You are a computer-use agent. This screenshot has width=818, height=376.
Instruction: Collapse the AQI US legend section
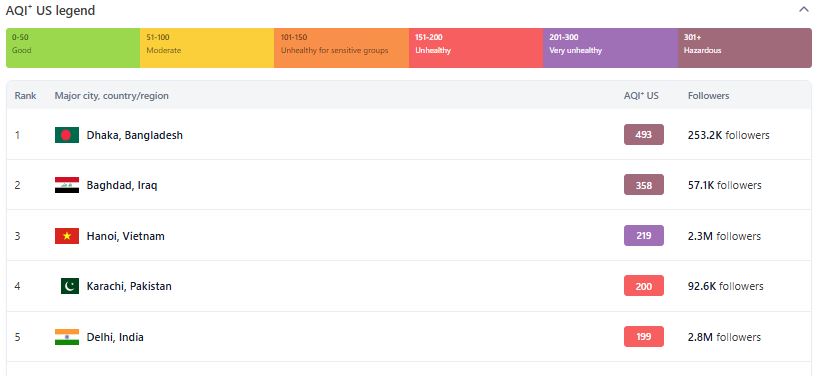tap(803, 9)
